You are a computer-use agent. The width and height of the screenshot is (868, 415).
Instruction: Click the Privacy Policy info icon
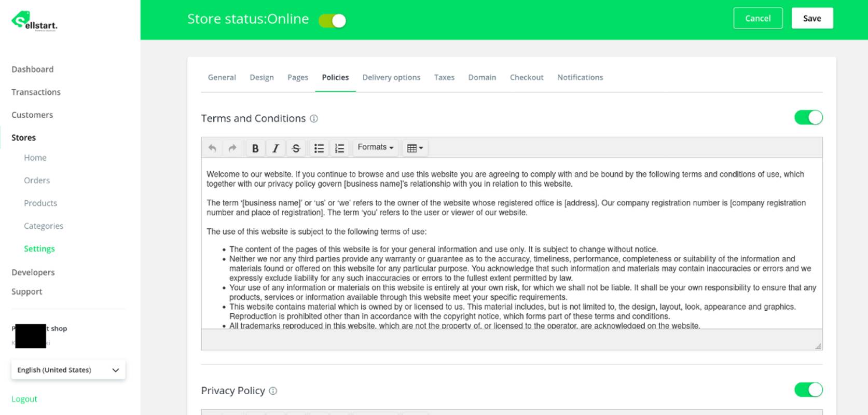click(273, 391)
